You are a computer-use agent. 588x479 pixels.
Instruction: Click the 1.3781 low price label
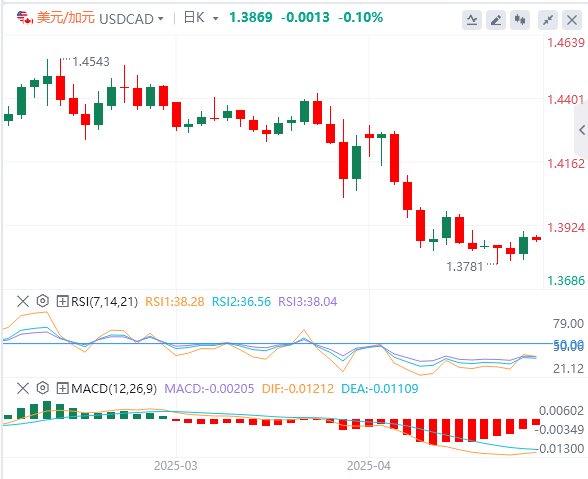coord(465,267)
